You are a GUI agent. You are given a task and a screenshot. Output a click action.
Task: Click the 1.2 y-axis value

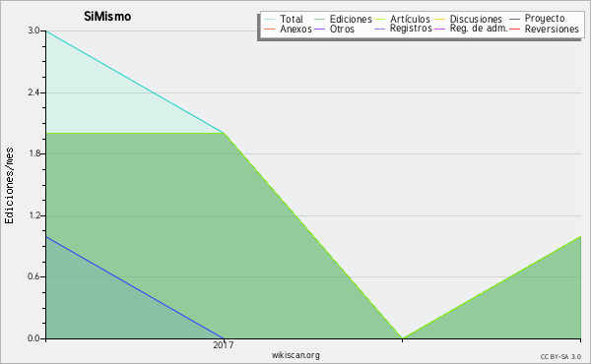coord(33,215)
